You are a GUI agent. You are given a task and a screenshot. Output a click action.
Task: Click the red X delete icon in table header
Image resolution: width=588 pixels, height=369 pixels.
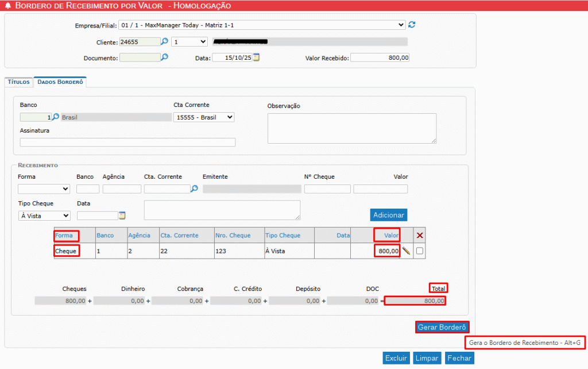pyautogui.click(x=420, y=236)
